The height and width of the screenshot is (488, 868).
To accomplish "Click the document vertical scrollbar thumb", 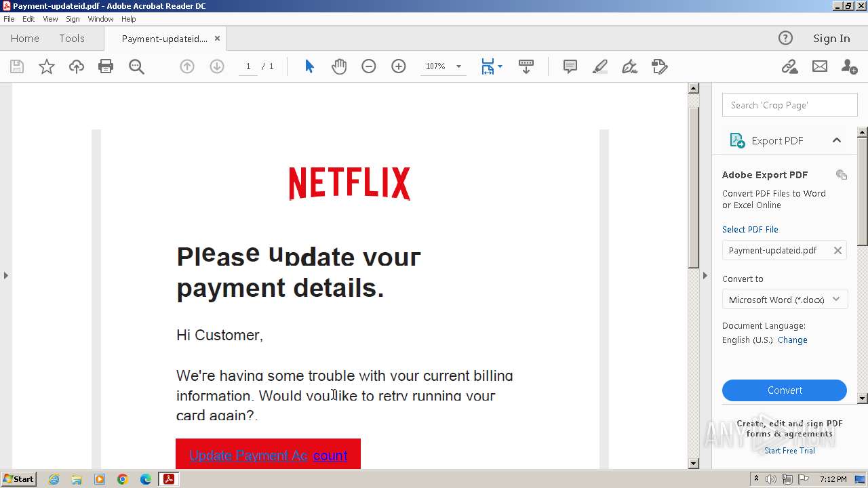I will click(693, 186).
